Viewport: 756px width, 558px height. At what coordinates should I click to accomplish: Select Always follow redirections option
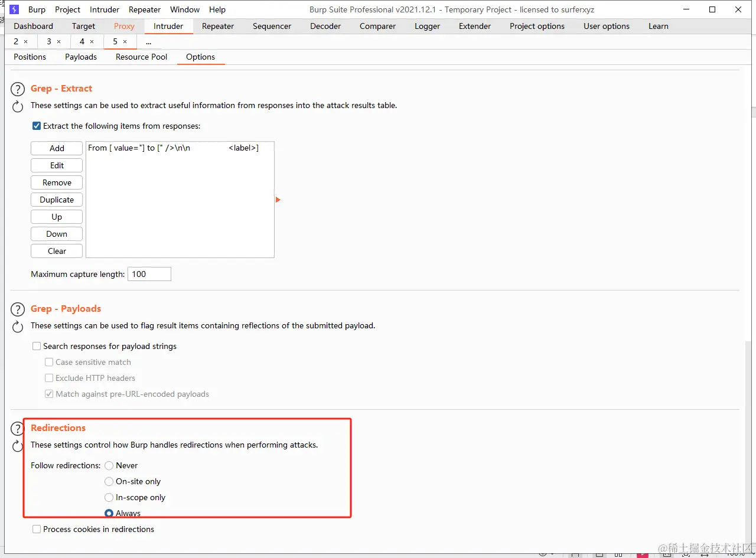109,513
